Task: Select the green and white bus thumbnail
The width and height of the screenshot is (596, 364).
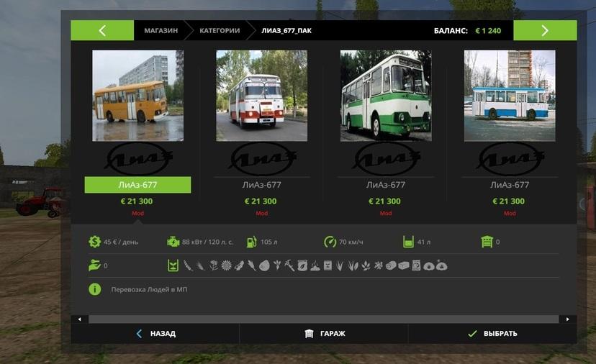Action: 386,95
